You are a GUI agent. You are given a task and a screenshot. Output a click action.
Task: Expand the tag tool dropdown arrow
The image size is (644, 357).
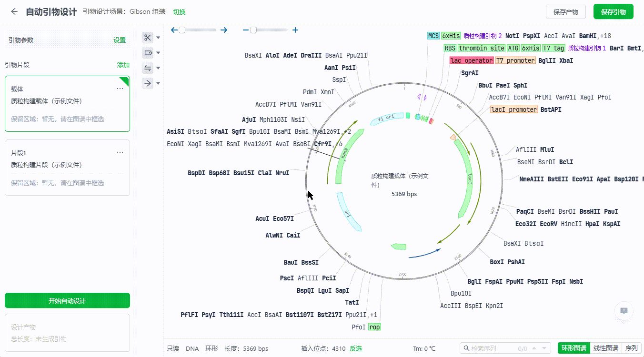159,53
